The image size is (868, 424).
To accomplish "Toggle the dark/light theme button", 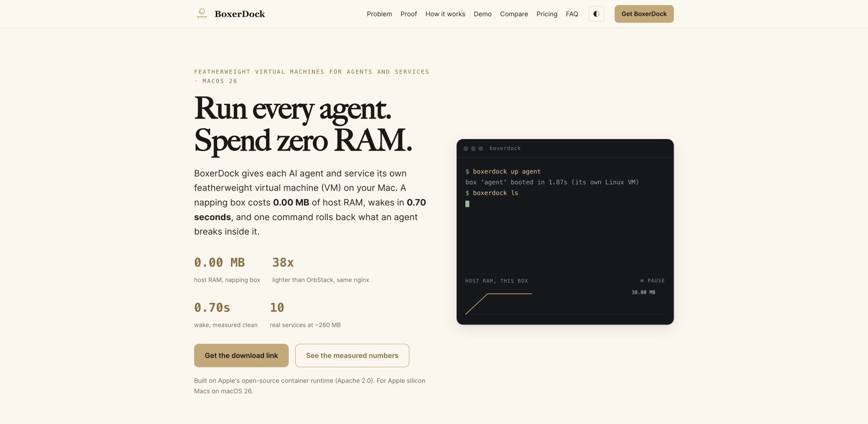I will [x=596, y=14].
